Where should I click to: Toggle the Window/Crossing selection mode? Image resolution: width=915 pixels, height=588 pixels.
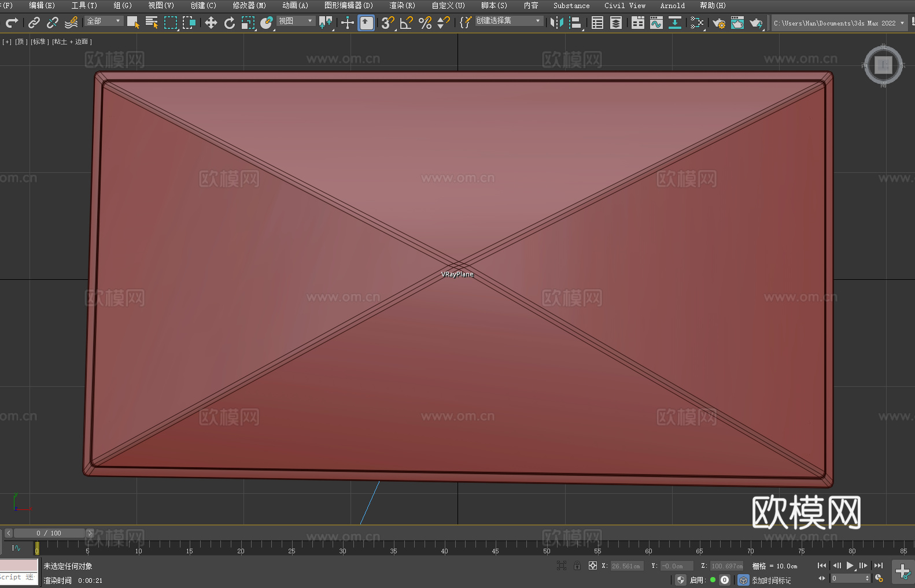(189, 23)
